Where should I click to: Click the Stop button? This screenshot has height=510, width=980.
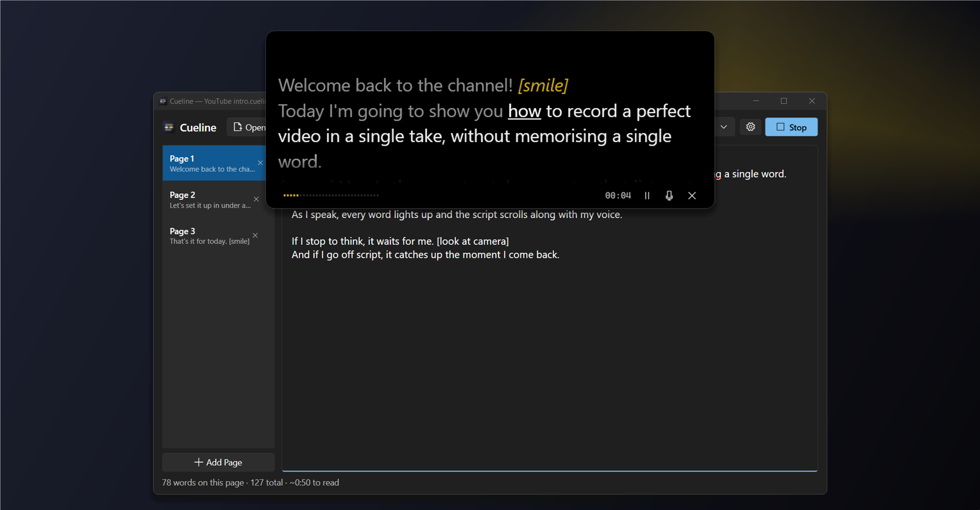point(791,127)
